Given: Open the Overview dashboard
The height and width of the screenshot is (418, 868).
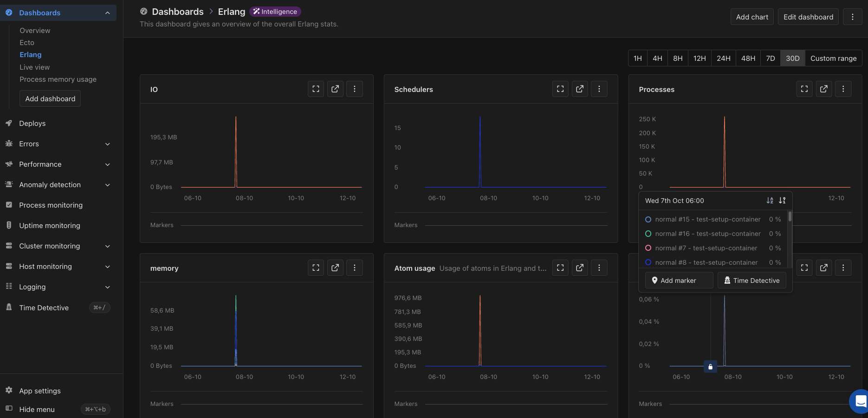Looking at the screenshot, I should pyautogui.click(x=35, y=31).
